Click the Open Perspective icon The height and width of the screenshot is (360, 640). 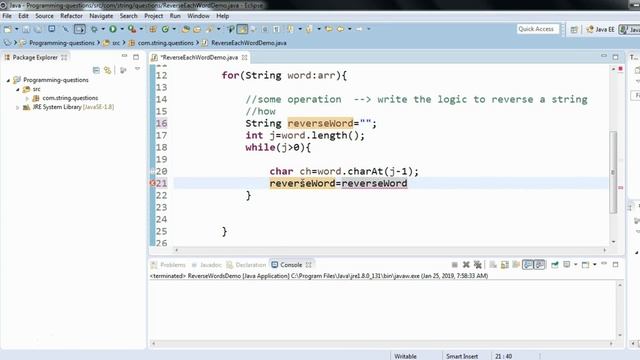coord(574,29)
